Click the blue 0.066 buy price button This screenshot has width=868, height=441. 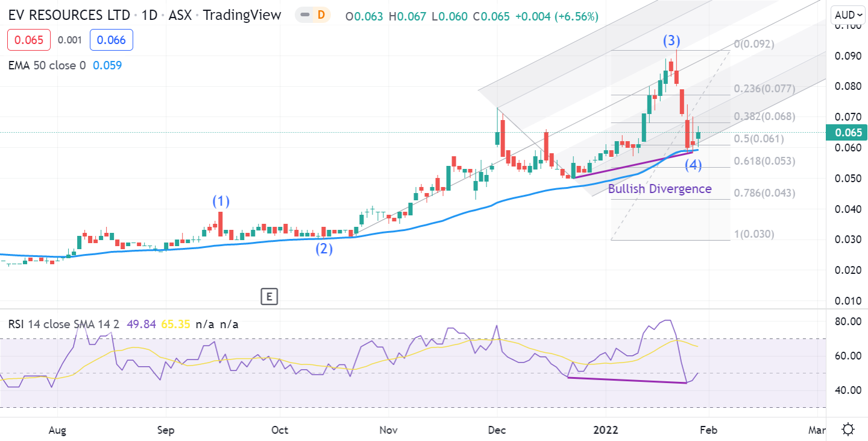click(112, 40)
